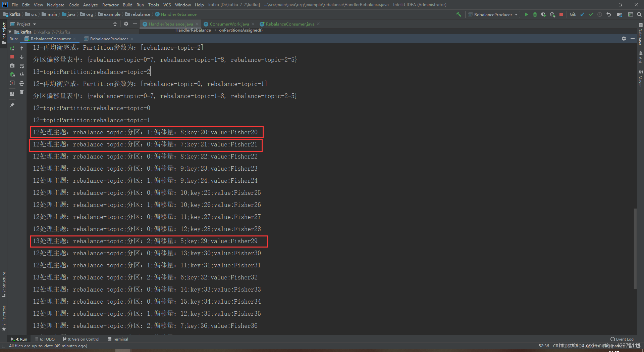
Task: Open the Analyze menu
Action: point(91,5)
